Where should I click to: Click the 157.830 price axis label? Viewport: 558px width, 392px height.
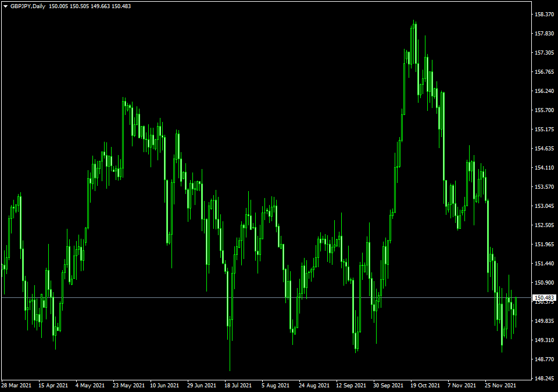[545, 34]
